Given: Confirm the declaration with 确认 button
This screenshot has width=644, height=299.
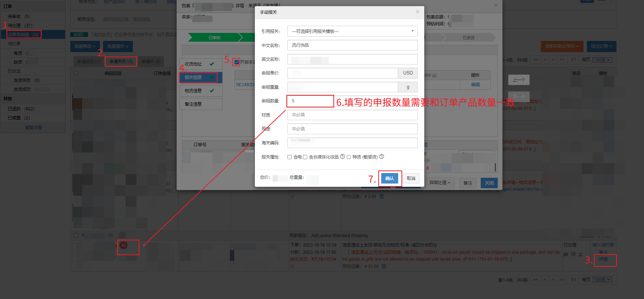Looking at the screenshot, I should coord(390,178).
